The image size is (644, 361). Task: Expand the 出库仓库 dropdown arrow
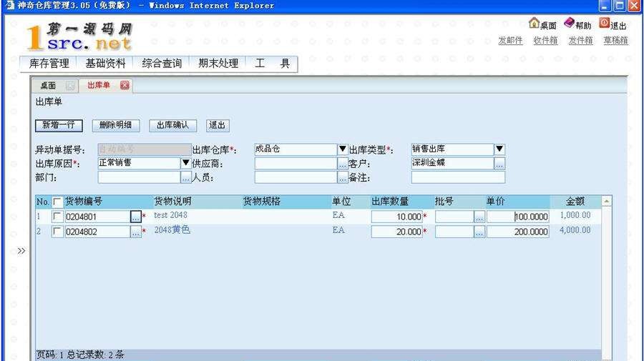pos(342,149)
